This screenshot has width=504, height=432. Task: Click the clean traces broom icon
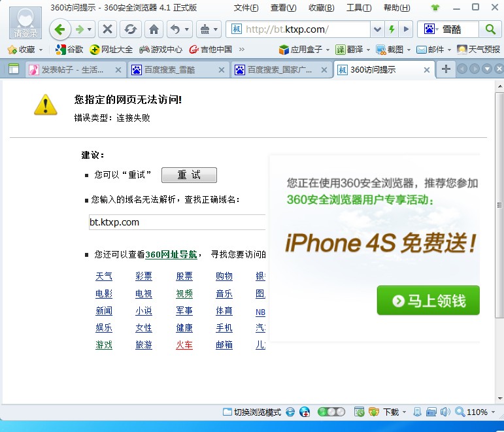tap(205, 29)
